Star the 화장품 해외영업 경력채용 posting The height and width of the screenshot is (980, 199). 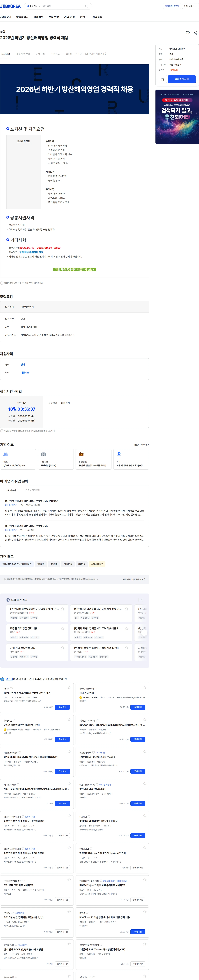tap(63, 628)
